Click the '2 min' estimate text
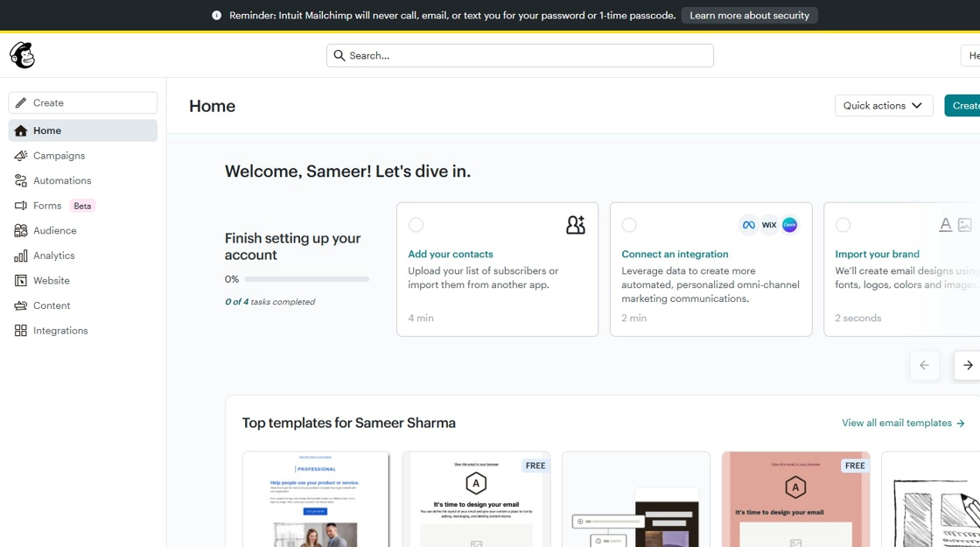The image size is (980, 547). [633, 319]
